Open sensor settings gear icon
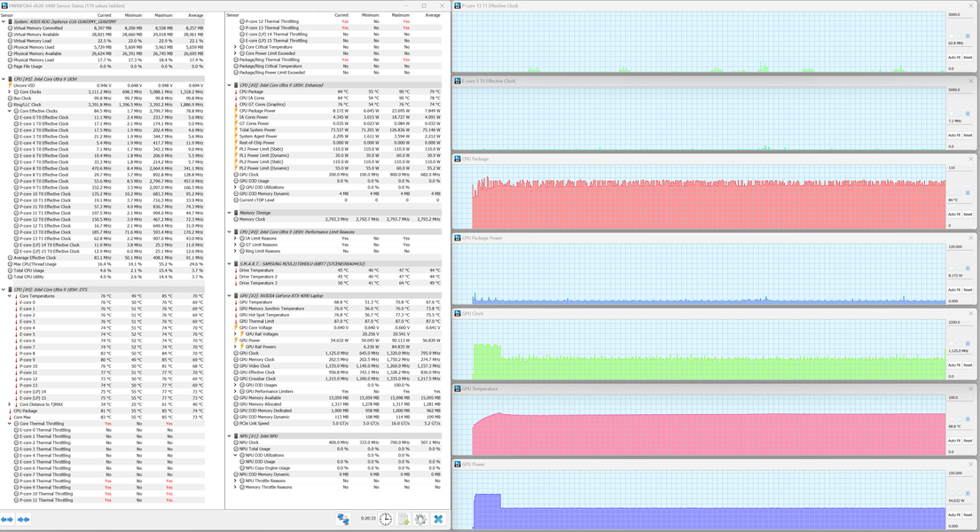 pos(420,519)
